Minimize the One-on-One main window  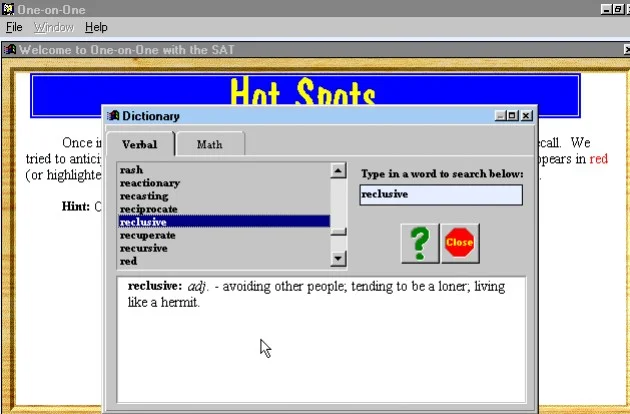coord(606,9)
